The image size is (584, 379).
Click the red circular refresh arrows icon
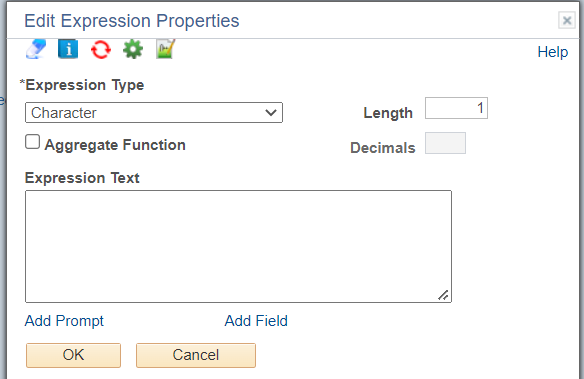(x=101, y=50)
